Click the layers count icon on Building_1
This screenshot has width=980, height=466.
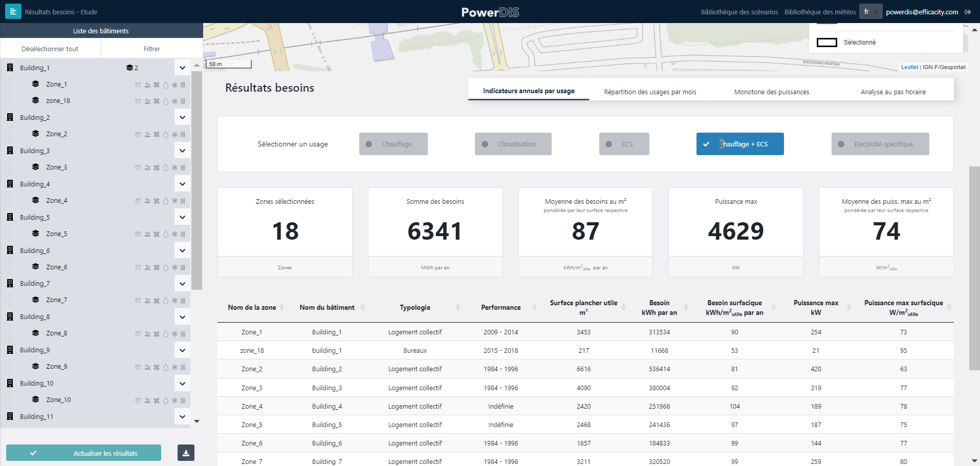(129, 68)
